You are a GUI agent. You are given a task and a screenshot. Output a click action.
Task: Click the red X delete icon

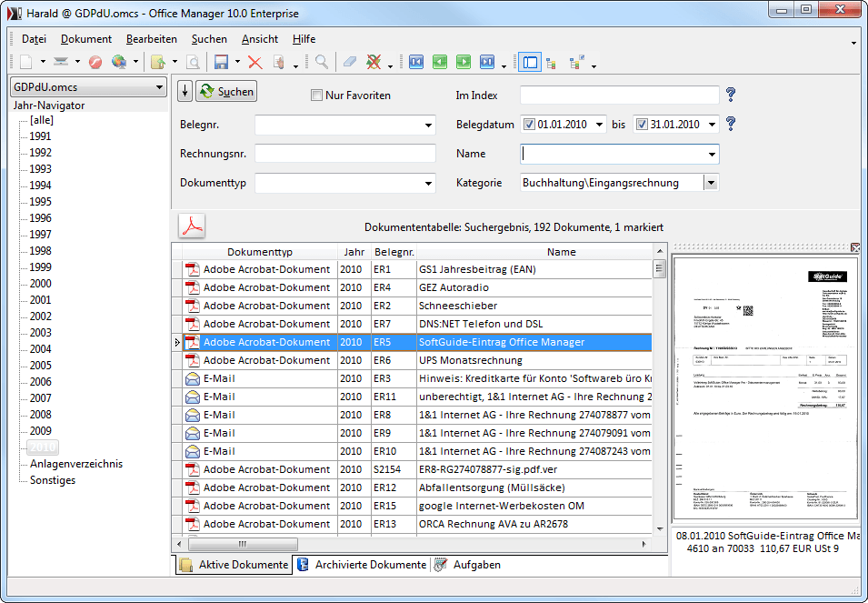[255, 62]
